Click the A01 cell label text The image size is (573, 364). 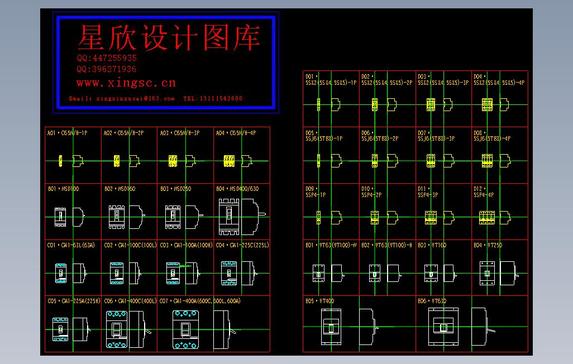[68, 133]
